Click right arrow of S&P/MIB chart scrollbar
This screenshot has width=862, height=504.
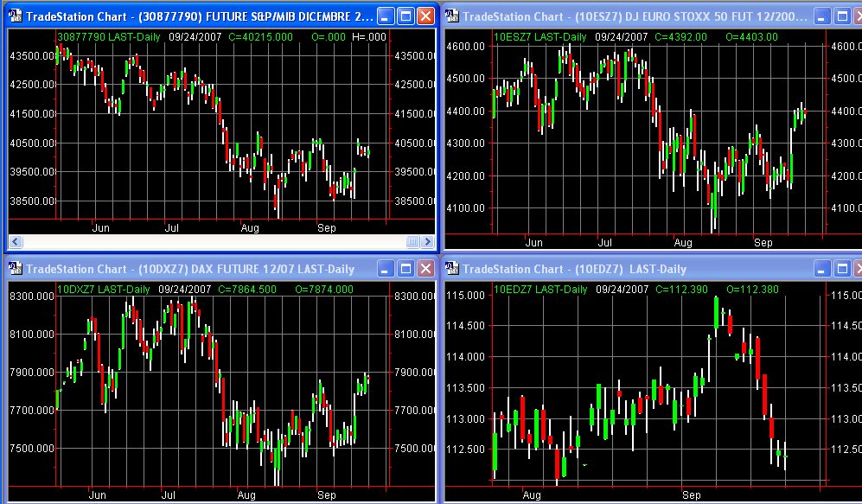click(x=428, y=242)
